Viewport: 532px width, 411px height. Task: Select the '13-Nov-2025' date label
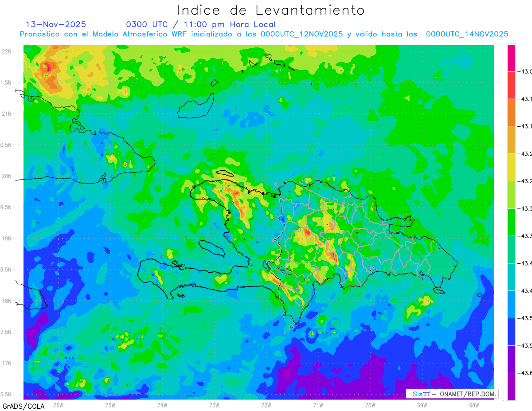(56, 24)
